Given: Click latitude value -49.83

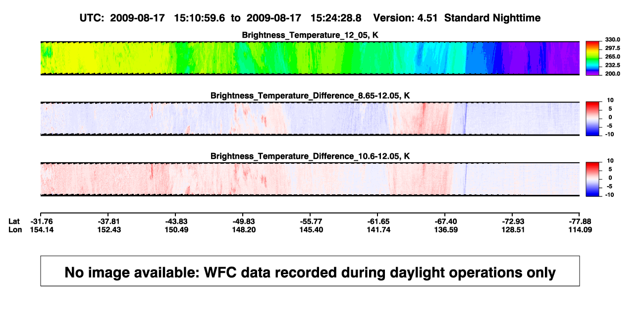Looking at the screenshot, I should tap(243, 221).
